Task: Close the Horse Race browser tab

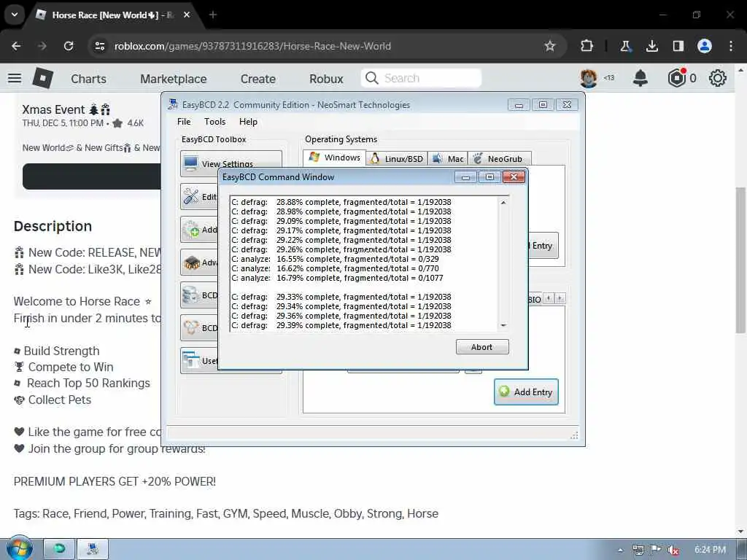Action: point(187,15)
